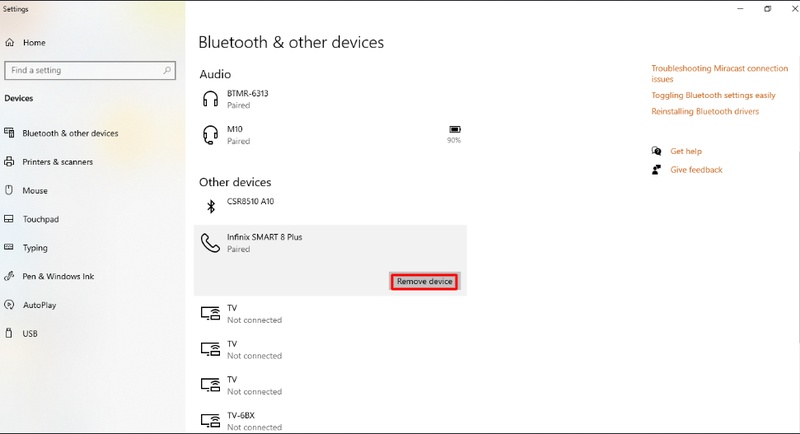Open Mouse settings
800x434 pixels.
pos(35,191)
